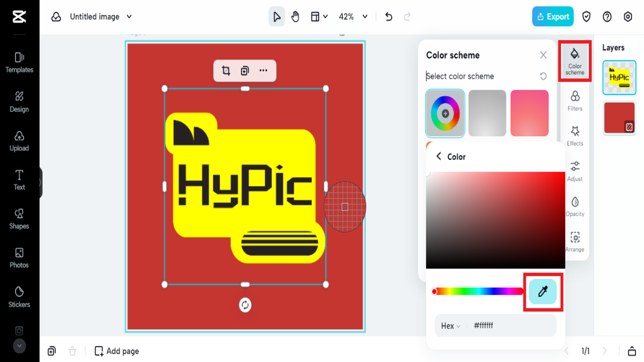
Task: Open the Hex color format dropdown
Action: 450,325
